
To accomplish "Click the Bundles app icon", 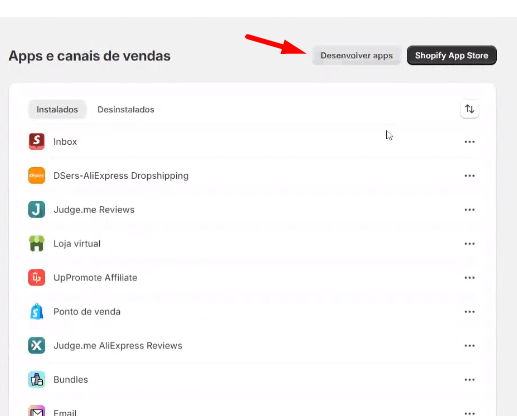I will tap(37, 380).
